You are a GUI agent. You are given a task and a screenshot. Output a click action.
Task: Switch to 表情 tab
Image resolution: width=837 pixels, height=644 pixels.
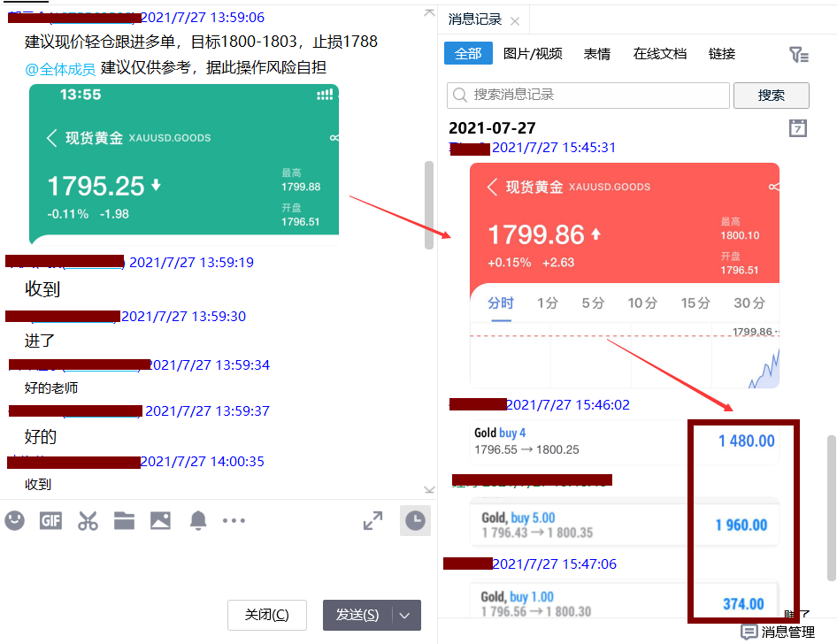(597, 54)
